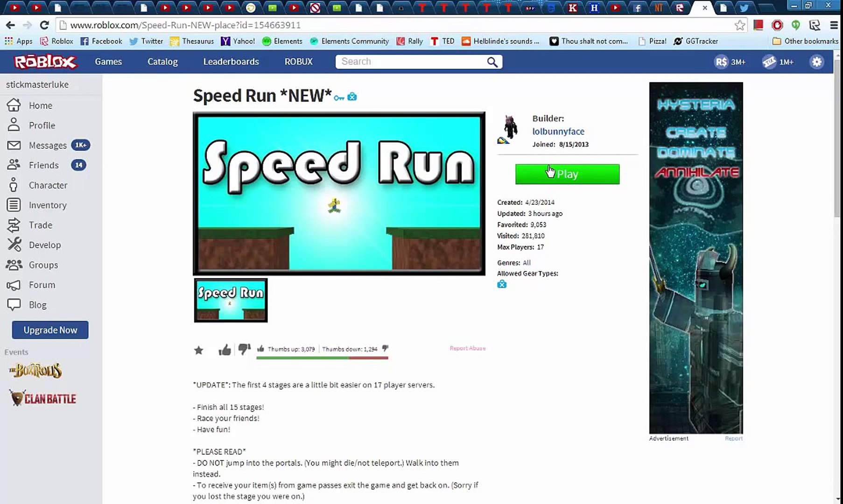Open the Elements Community bookmark
This screenshot has height=504, width=843.
tap(349, 41)
